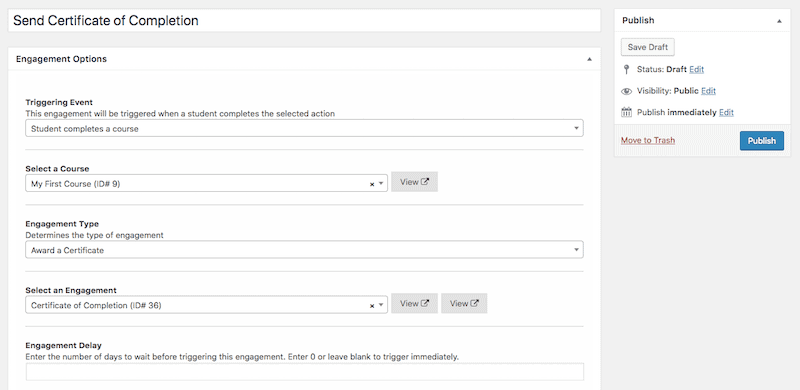Clear the selected course with x icon
The height and width of the screenshot is (390, 800).
[372, 184]
